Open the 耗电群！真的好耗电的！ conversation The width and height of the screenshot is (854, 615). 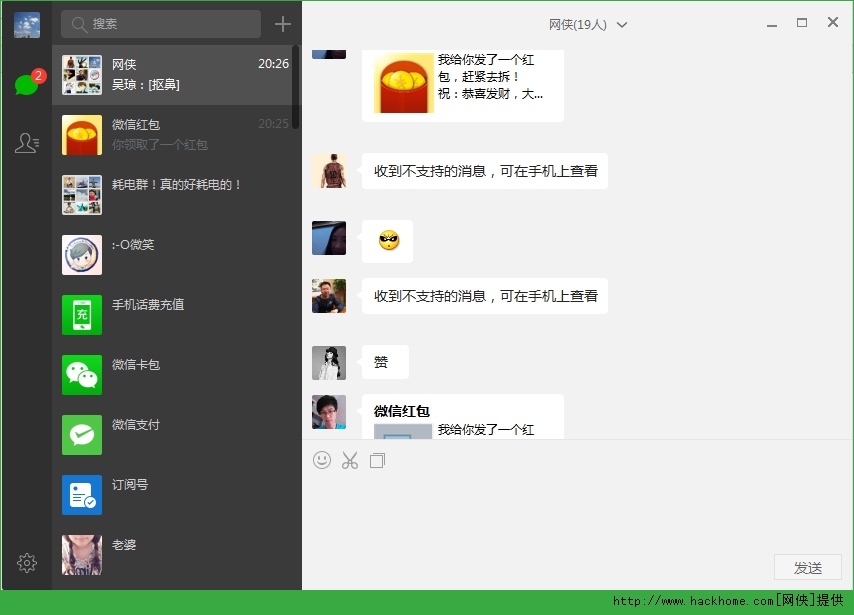coord(175,194)
